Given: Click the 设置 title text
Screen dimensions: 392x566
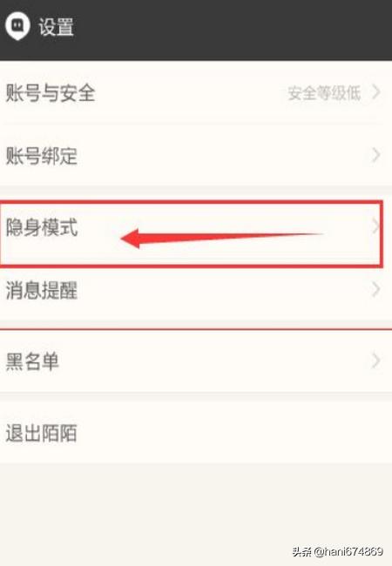Looking at the screenshot, I should 57,27.
